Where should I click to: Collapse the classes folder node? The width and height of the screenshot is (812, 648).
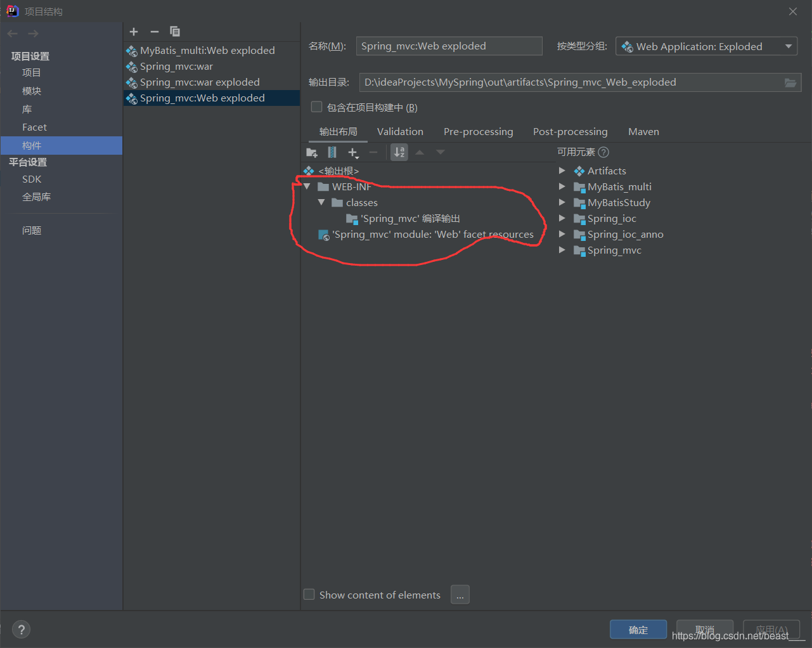click(x=321, y=203)
